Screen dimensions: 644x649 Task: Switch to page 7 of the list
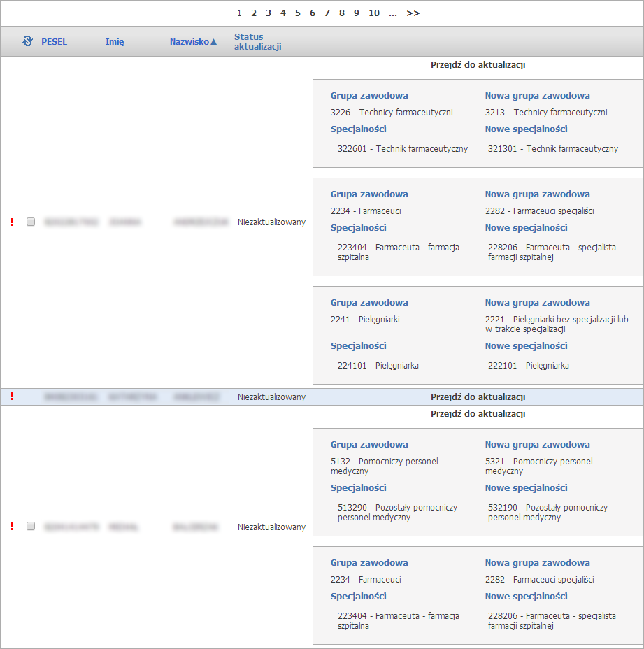pos(327,13)
